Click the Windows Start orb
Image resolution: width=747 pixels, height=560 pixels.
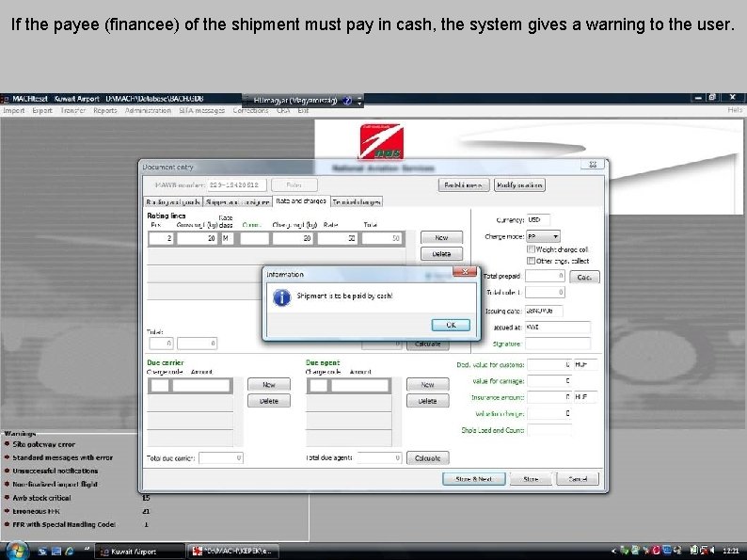click(x=17, y=551)
